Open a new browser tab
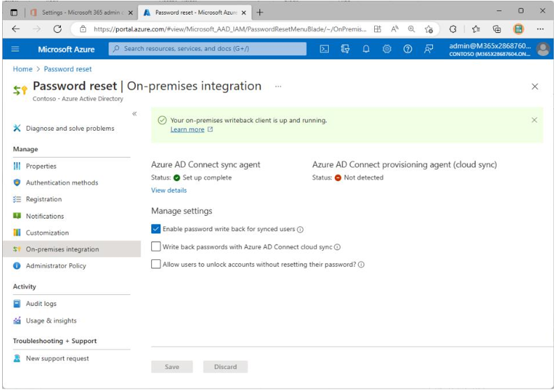 click(x=260, y=13)
